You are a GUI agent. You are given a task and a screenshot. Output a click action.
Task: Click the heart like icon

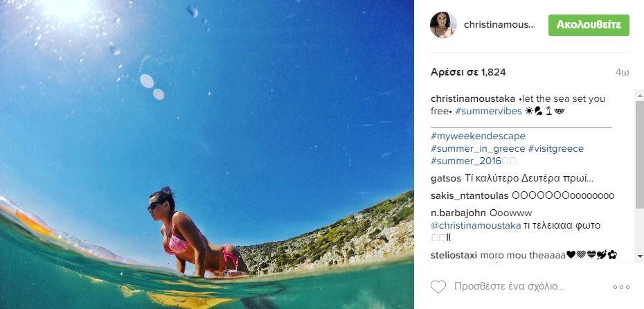point(438,286)
